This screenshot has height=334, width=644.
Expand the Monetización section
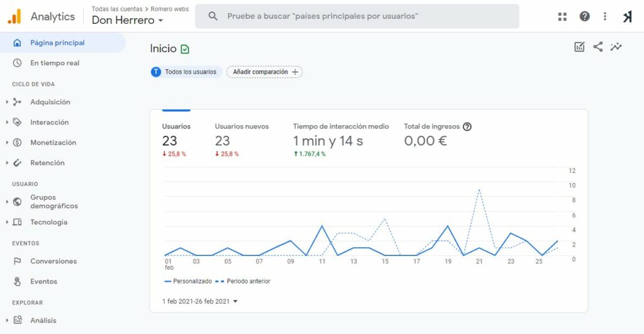[x=53, y=142]
